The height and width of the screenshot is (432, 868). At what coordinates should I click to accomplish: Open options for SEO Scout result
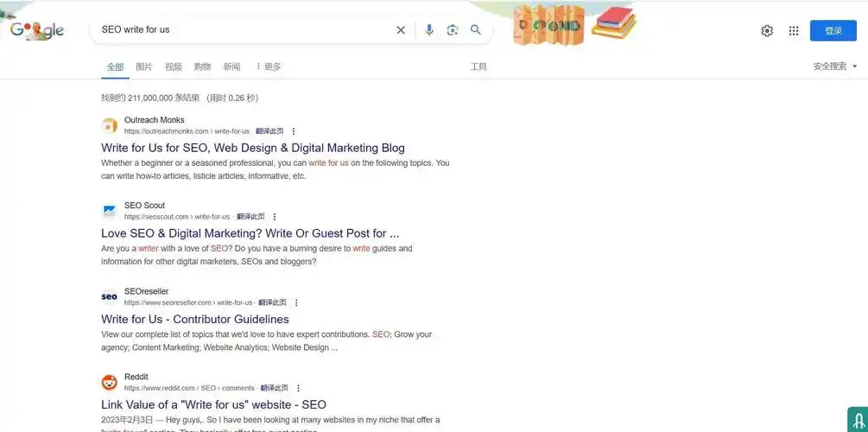[x=275, y=217]
